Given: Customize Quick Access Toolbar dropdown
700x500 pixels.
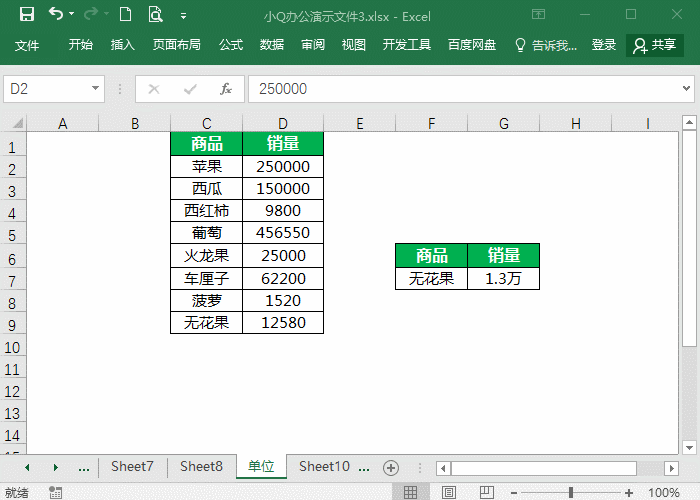Looking at the screenshot, I should (x=183, y=16).
